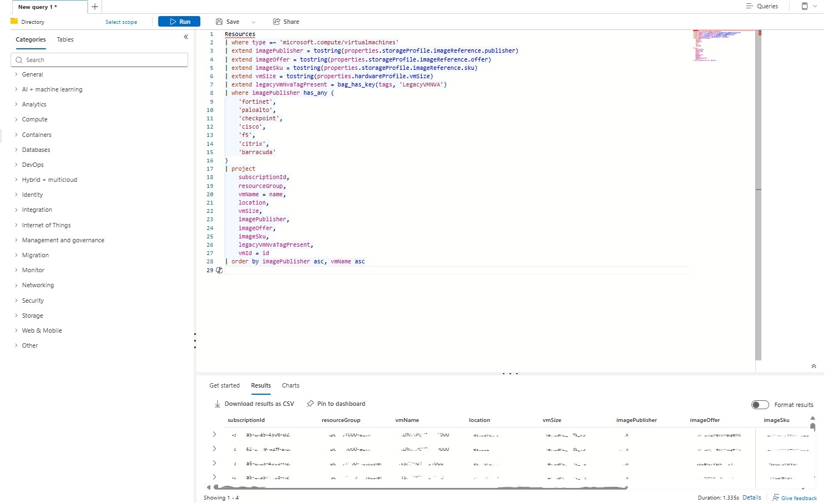Run the query
The width and height of the screenshot is (828, 504).
[x=179, y=22]
